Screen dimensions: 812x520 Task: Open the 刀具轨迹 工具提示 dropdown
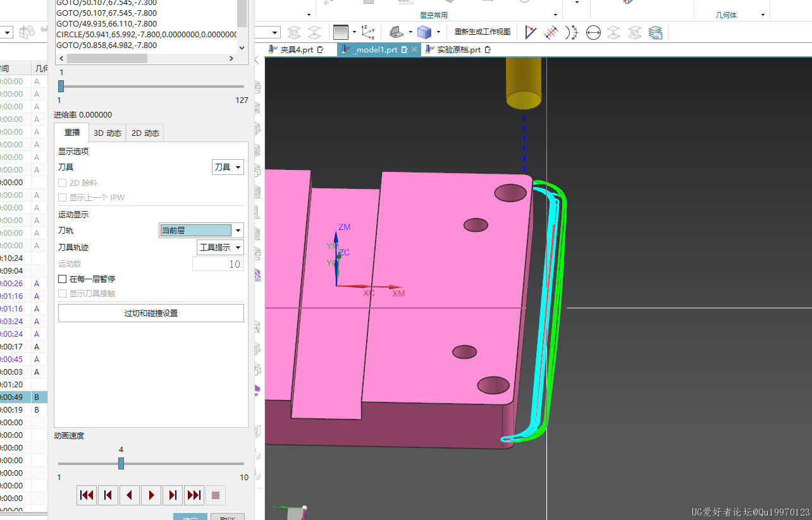(221, 247)
